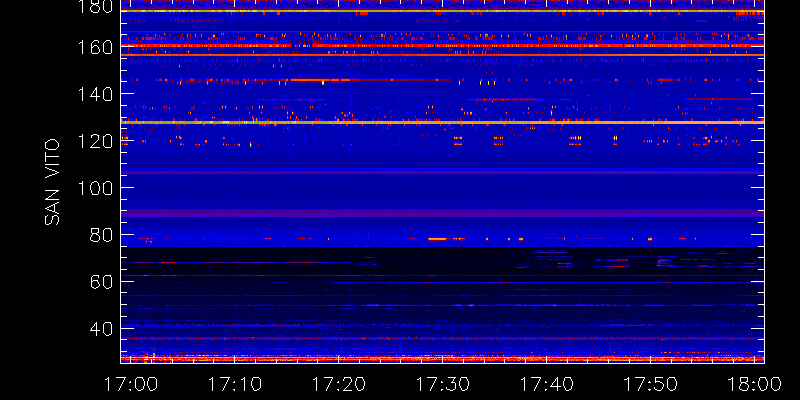Click the 17:30 time axis label
The width and height of the screenshot is (800, 400).
pos(441,384)
